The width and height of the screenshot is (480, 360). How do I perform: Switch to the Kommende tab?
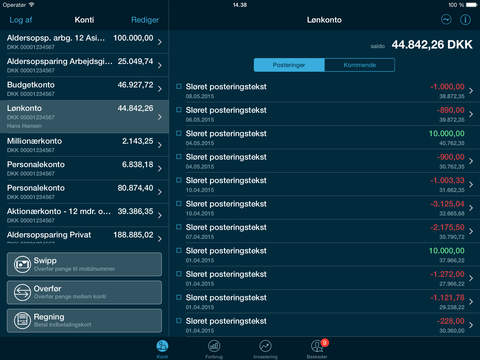tap(360, 65)
